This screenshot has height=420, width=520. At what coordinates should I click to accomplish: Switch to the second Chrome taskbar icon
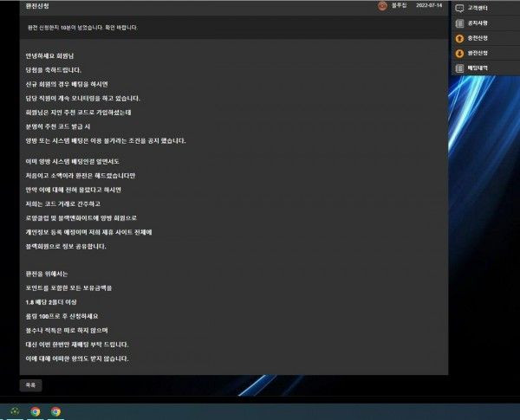55,411
